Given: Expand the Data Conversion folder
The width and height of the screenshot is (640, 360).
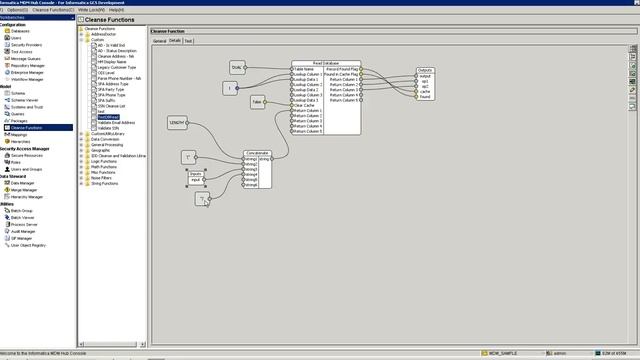Looking at the screenshot, I should [81, 140].
